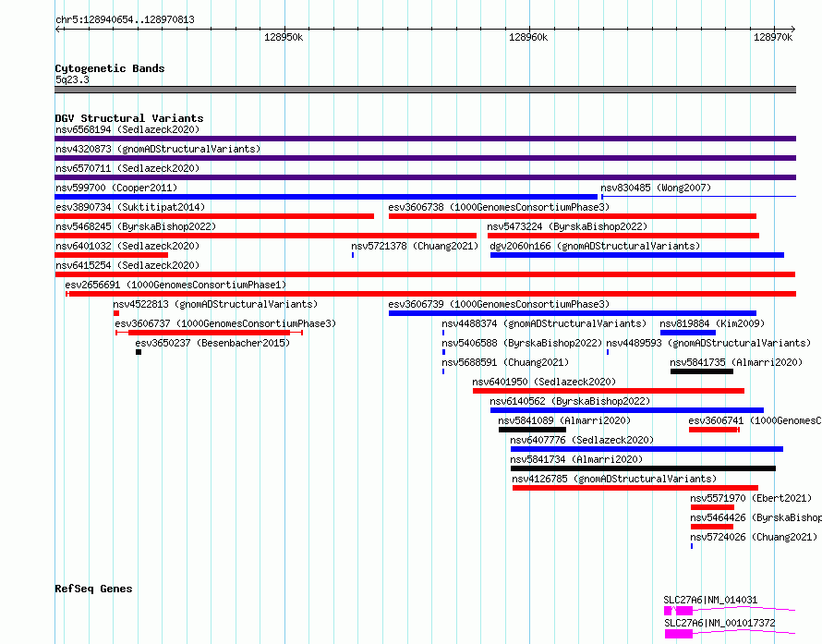Image resolution: width=822 pixels, height=644 pixels.
Task: Select the nsv6407776 (Sedlazeck2020) label
Action: (x=582, y=440)
